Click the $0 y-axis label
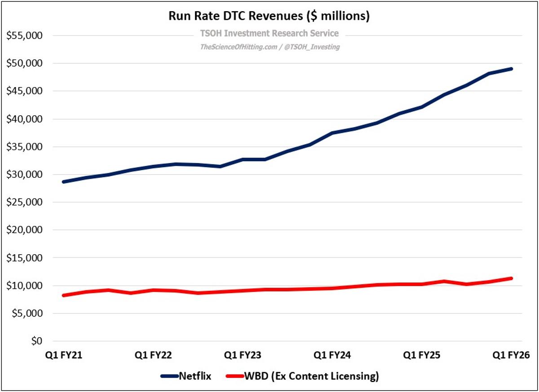The width and height of the screenshot is (539, 392). coord(36,341)
